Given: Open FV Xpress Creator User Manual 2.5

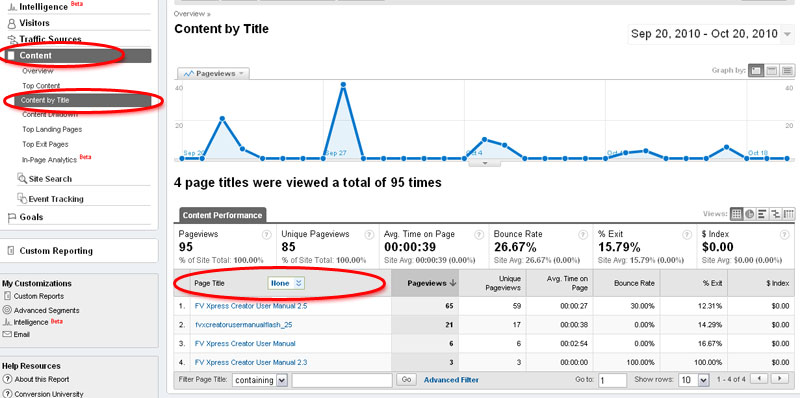Looking at the screenshot, I should (x=251, y=306).
